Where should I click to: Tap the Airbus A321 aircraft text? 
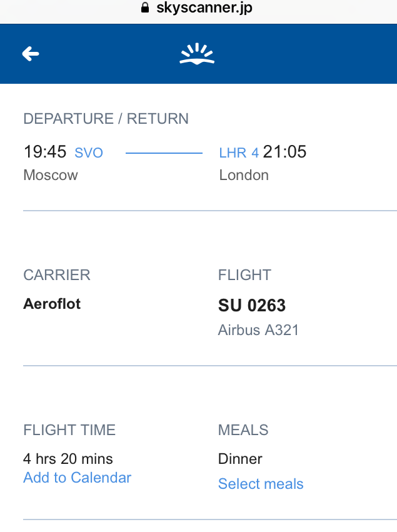(x=258, y=330)
